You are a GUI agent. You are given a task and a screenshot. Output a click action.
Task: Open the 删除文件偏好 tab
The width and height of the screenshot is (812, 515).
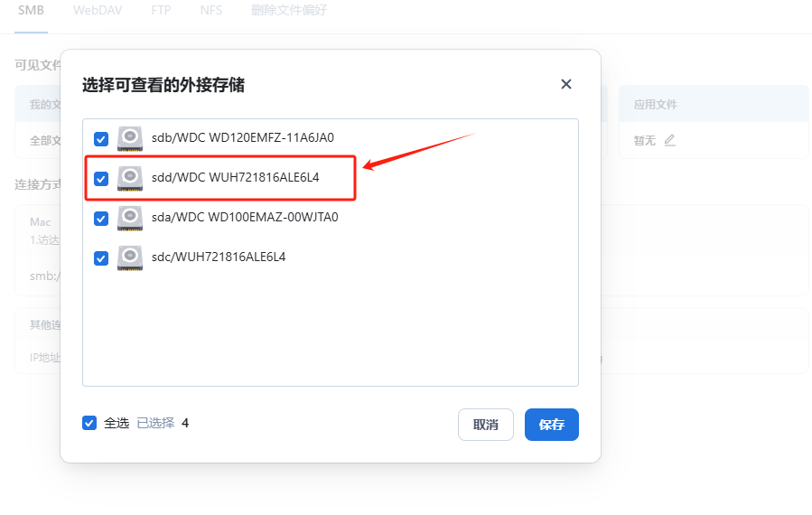(x=289, y=10)
